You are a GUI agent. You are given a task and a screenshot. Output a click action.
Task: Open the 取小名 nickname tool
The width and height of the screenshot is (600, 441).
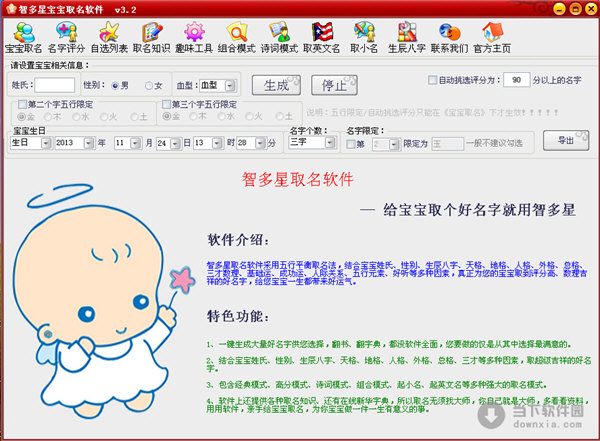[364, 38]
